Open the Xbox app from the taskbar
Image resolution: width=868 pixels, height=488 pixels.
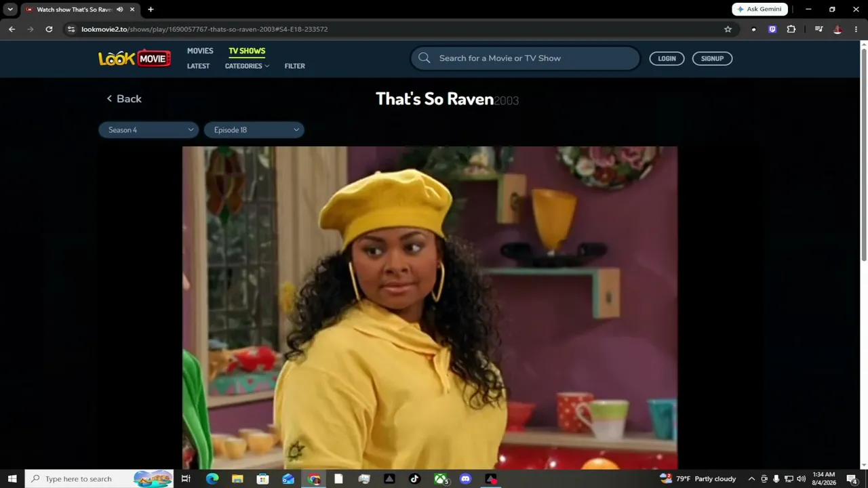pos(441,479)
